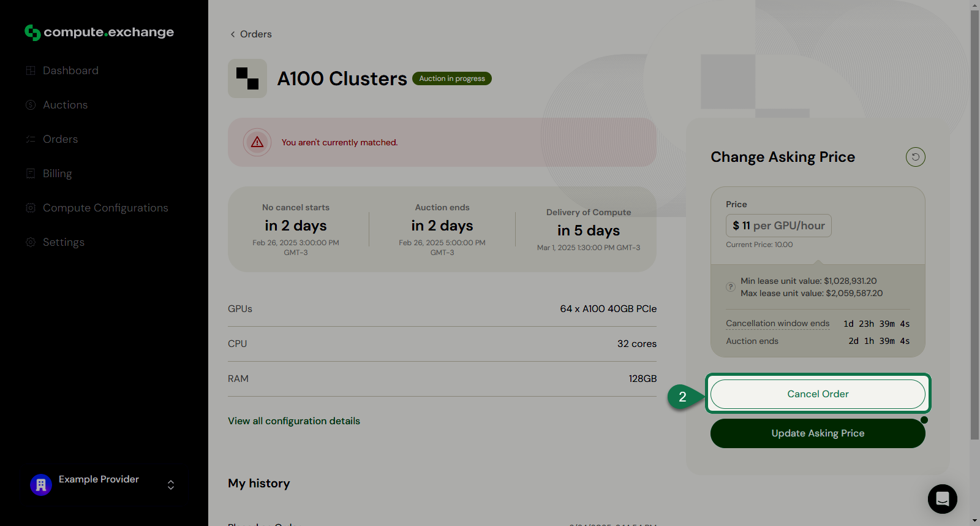Click the 128GB RAM value
The image size is (980, 526).
(643, 379)
